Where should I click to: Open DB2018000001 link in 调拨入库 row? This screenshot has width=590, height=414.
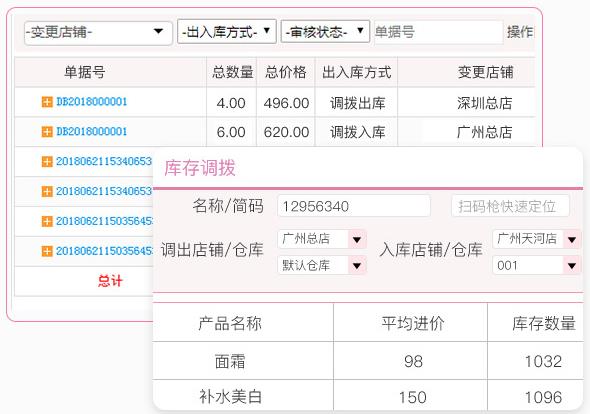click(x=91, y=132)
